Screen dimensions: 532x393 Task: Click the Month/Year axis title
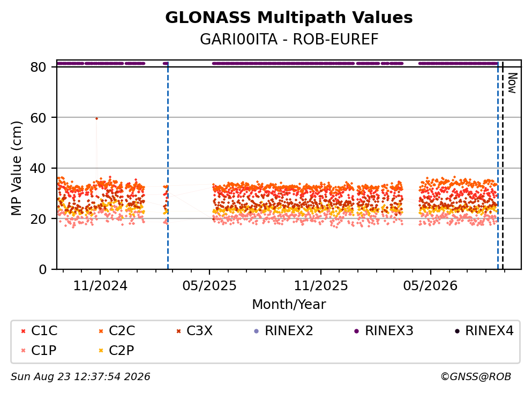tap(289, 305)
